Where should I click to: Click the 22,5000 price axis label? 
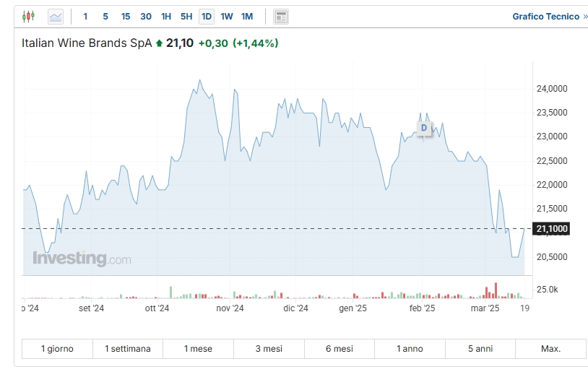pyautogui.click(x=552, y=161)
